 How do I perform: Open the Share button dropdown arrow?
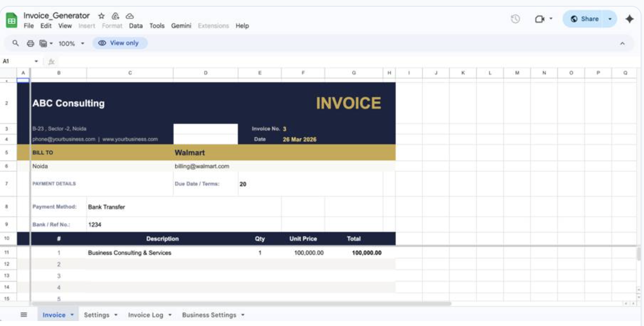pyautogui.click(x=610, y=19)
